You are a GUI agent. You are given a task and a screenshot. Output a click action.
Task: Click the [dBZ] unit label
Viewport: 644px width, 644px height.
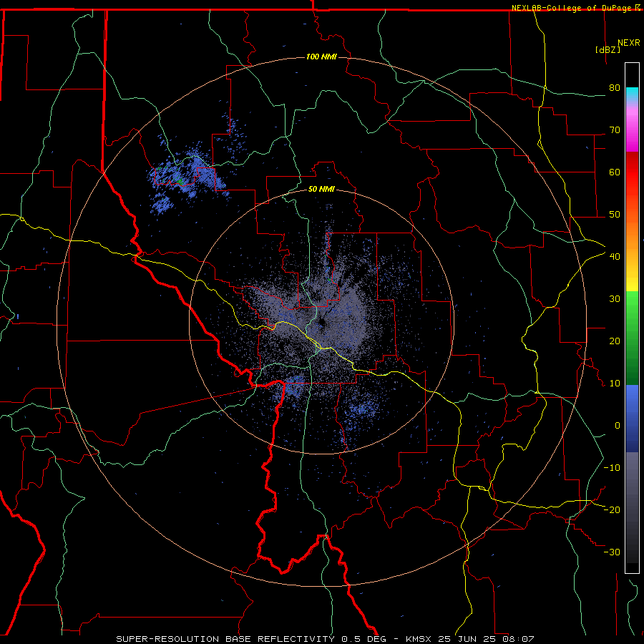tap(608, 49)
